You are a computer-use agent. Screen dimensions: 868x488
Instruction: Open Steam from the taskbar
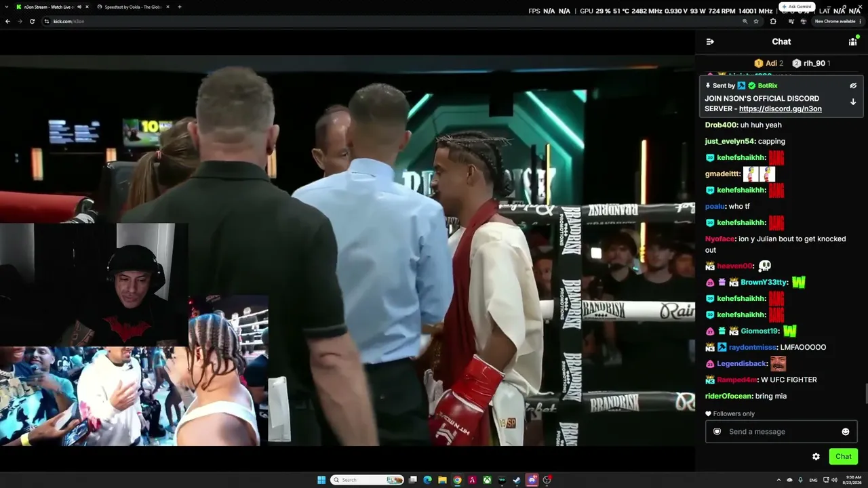coord(517,480)
